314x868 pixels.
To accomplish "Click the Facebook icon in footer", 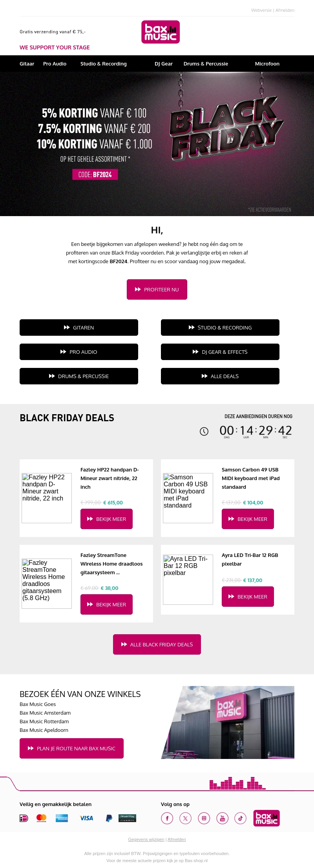I will point(167,818).
